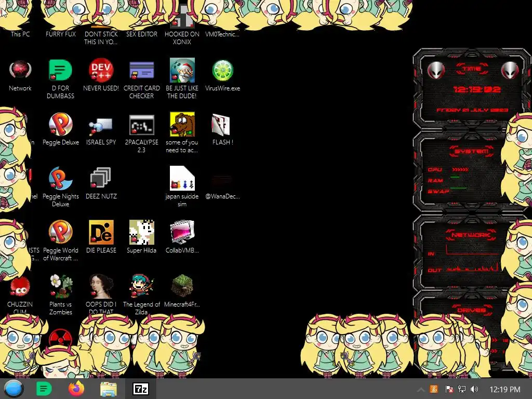The width and height of the screenshot is (532, 399).
Task: Select the Minecraft4Fr... grass block icon
Action: tap(182, 286)
